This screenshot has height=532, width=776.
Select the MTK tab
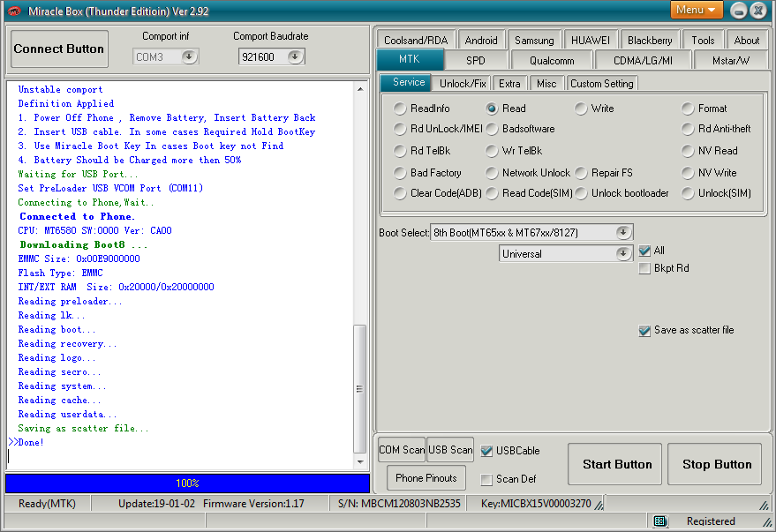(x=410, y=59)
